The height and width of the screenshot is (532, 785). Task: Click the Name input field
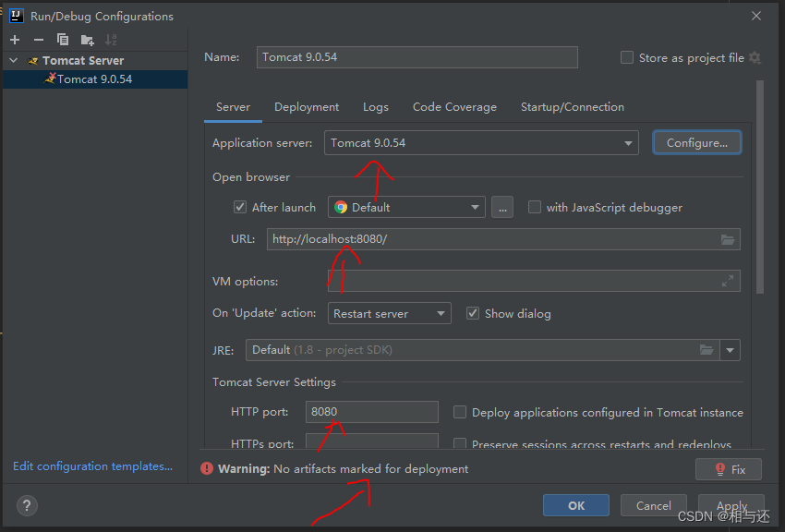[417, 57]
